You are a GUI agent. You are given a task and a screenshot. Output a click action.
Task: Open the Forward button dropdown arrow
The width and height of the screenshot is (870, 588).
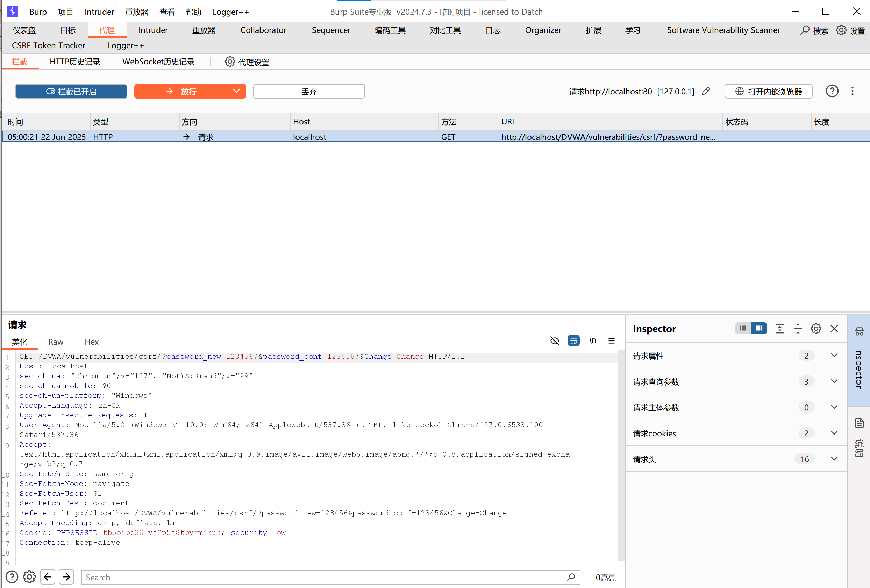pyautogui.click(x=236, y=91)
